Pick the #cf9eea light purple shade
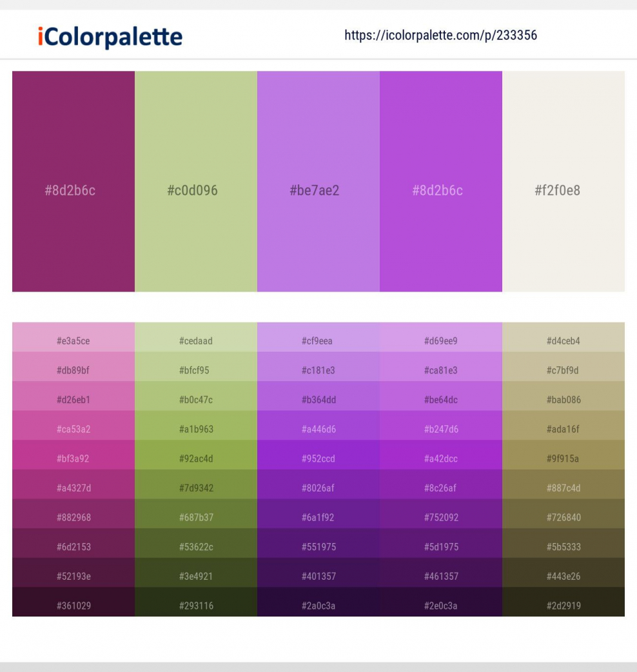The width and height of the screenshot is (637, 672). coord(318,341)
